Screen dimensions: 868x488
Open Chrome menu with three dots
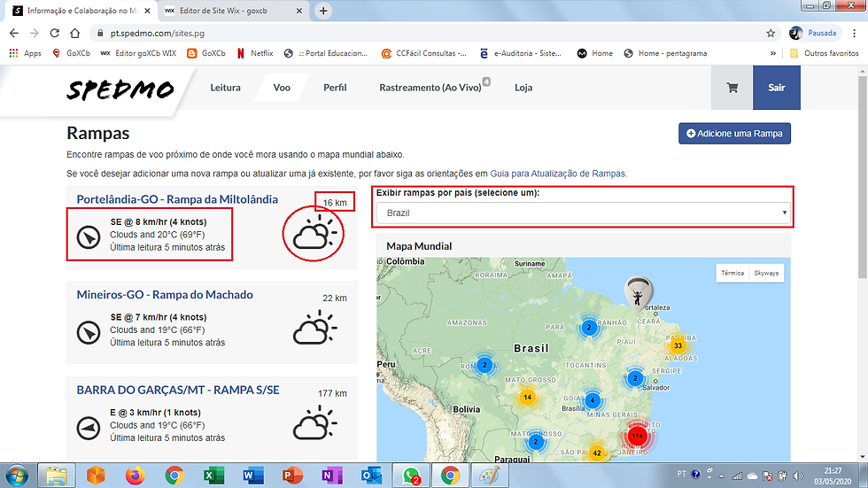pos(855,33)
